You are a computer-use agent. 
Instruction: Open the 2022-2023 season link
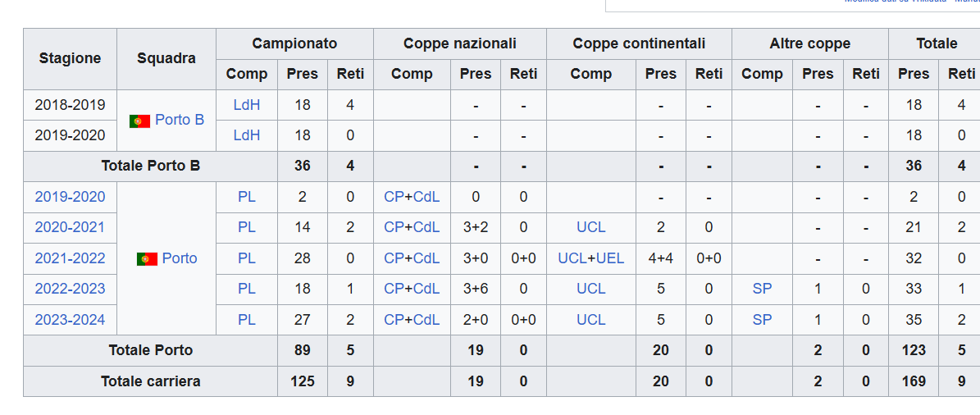(x=70, y=289)
